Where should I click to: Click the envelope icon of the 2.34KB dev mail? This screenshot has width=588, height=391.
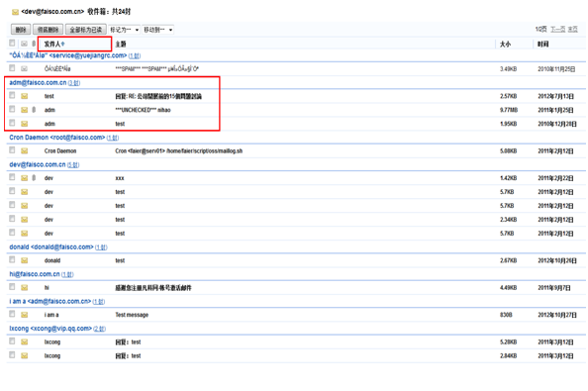[25, 220]
